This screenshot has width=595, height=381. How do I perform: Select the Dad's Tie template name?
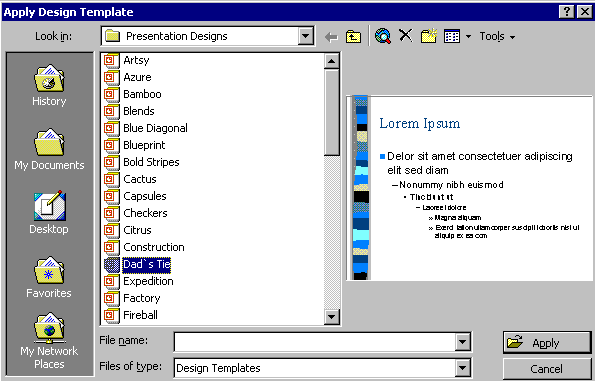[146, 264]
